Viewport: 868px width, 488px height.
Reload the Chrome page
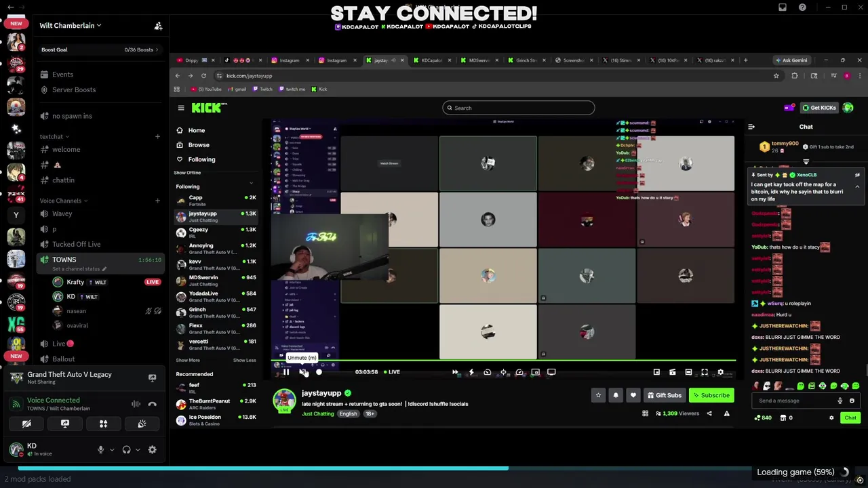(x=203, y=76)
